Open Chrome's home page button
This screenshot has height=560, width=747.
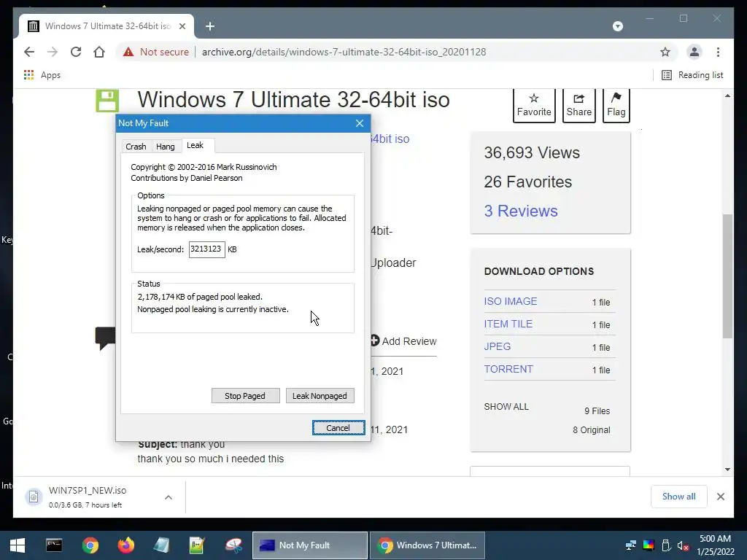click(99, 52)
